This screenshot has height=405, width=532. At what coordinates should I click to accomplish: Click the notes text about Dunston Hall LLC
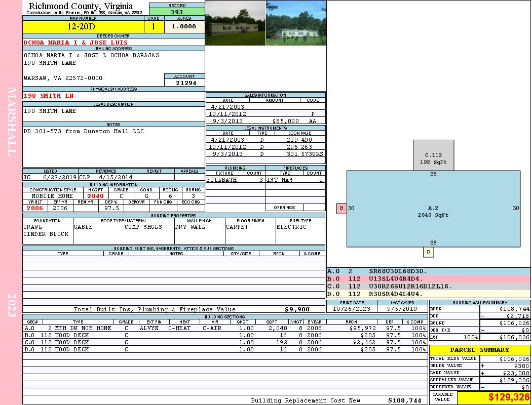point(84,131)
